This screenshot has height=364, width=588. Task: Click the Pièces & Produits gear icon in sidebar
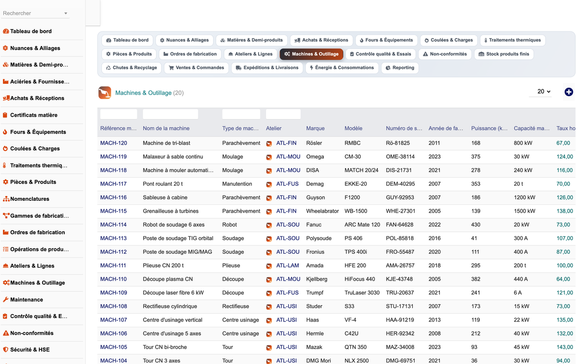point(6,182)
